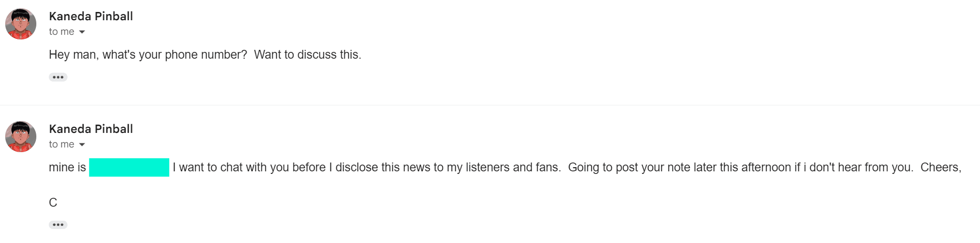980x243 pixels.
Task: Expand recipient details arrow in the "mine is" email
Action: click(x=82, y=145)
